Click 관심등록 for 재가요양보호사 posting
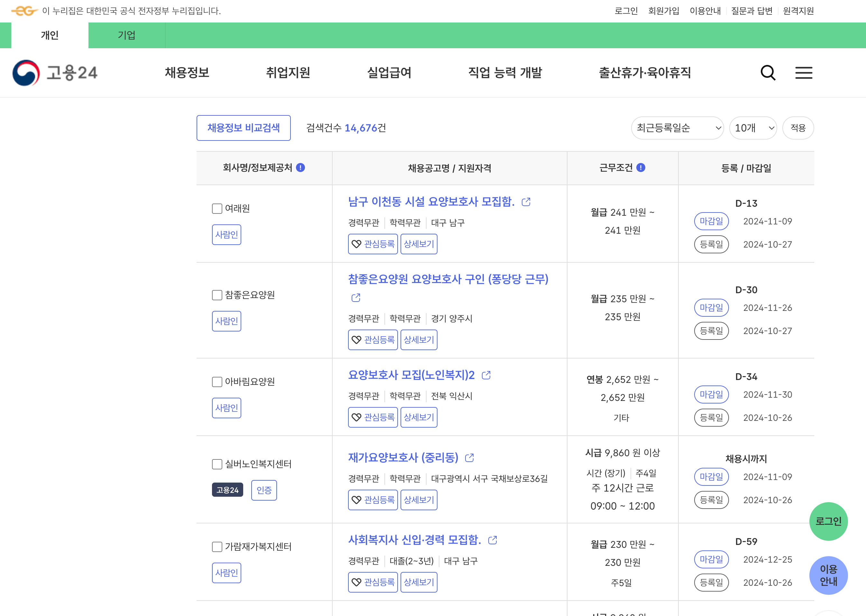This screenshot has width=866, height=616. pos(373,500)
